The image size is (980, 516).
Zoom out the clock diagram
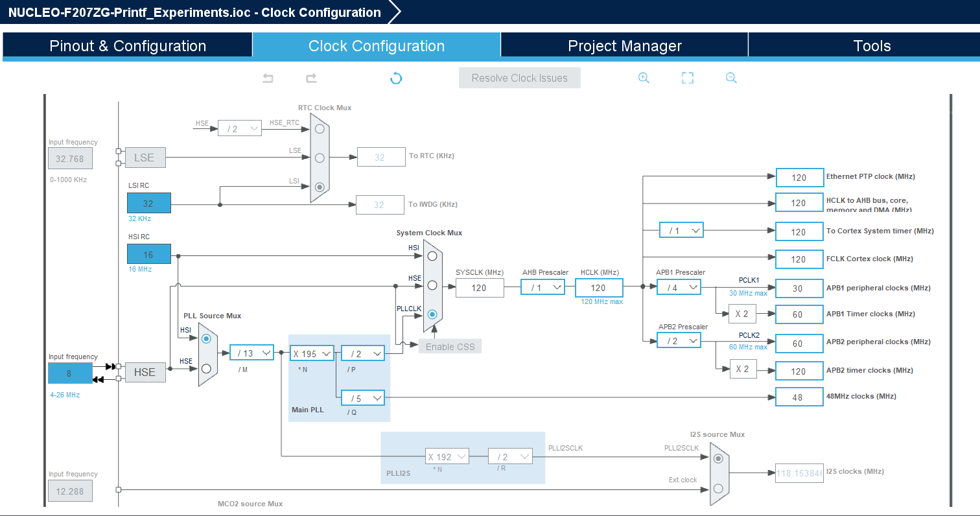tap(731, 78)
